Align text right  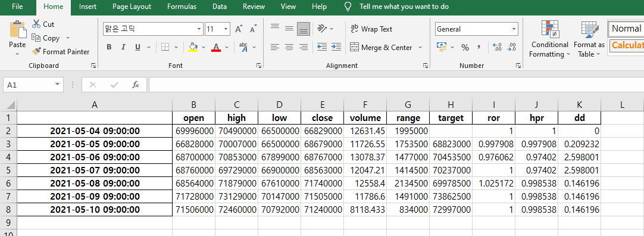tap(304, 47)
